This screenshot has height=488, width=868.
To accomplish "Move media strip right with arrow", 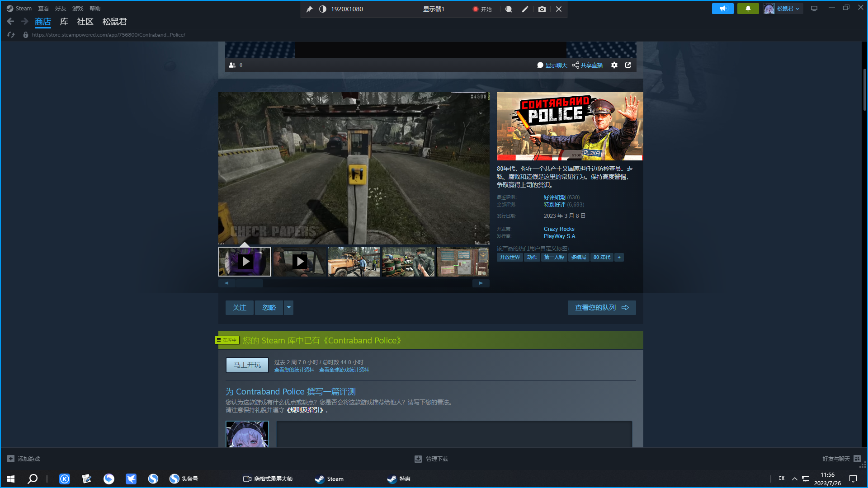I will coord(481,283).
